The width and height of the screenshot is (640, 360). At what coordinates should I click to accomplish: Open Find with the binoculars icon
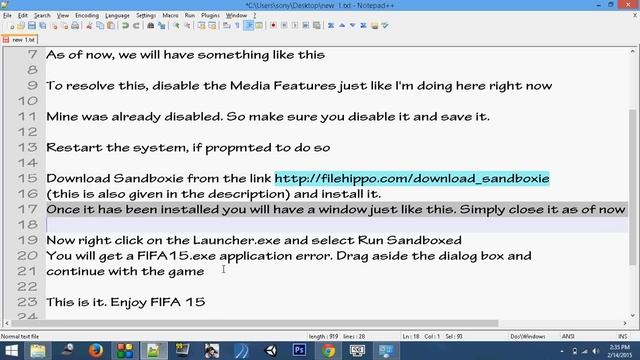[x=150, y=26]
